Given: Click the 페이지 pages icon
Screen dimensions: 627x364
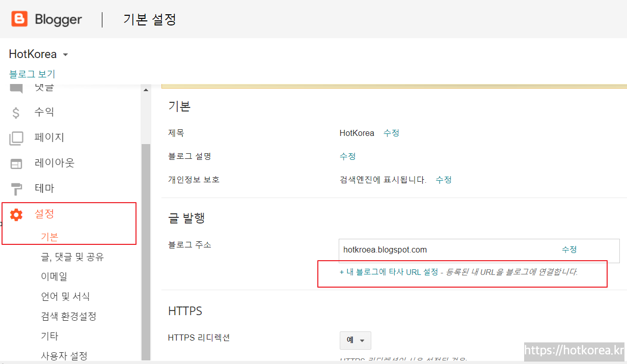Looking at the screenshot, I should pyautogui.click(x=16, y=138).
